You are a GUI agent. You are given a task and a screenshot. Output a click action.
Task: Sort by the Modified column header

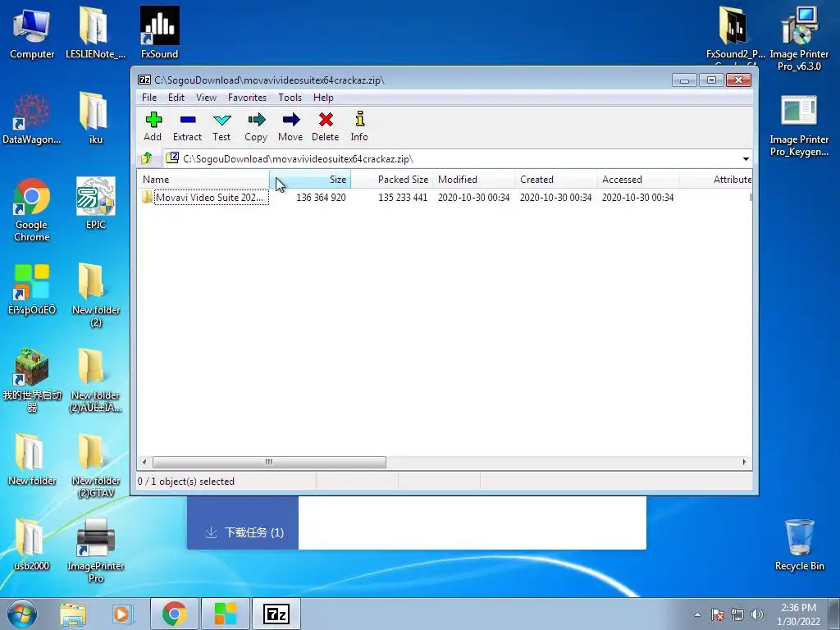point(474,180)
